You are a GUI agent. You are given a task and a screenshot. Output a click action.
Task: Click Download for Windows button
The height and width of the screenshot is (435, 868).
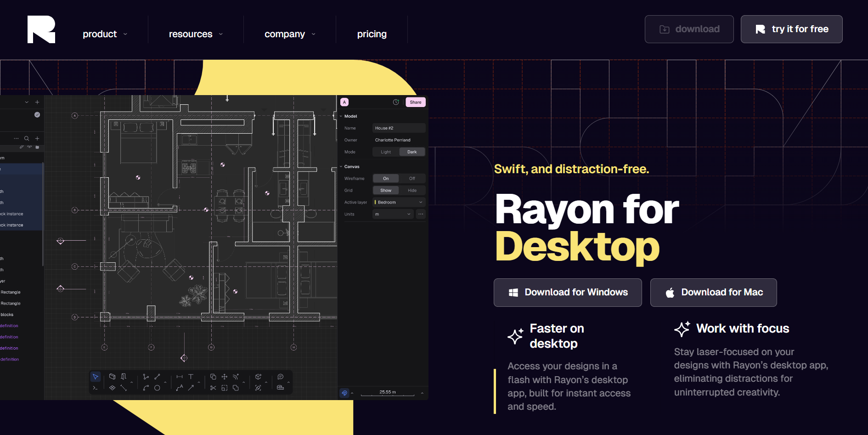[x=568, y=293]
